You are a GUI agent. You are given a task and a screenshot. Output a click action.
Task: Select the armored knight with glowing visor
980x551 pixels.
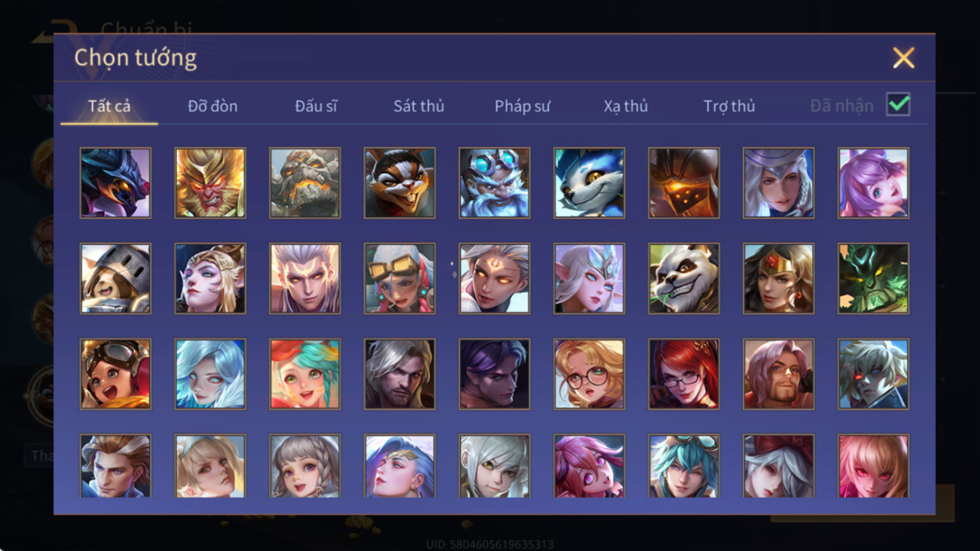click(x=684, y=183)
